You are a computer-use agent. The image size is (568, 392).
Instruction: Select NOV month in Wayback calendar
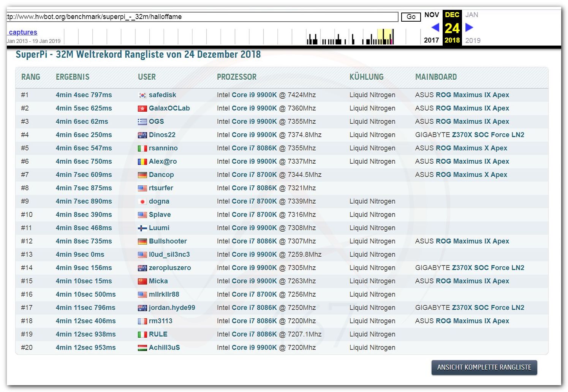(432, 15)
